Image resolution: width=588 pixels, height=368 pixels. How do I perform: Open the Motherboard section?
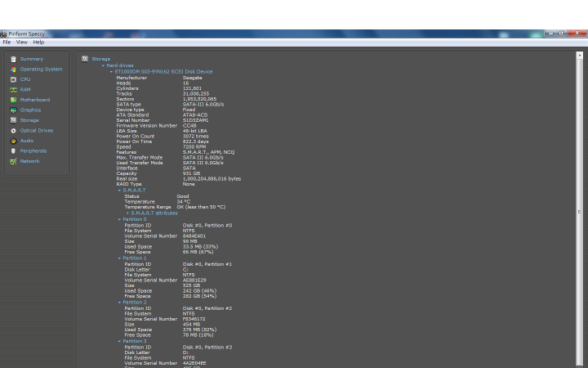tap(35, 100)
